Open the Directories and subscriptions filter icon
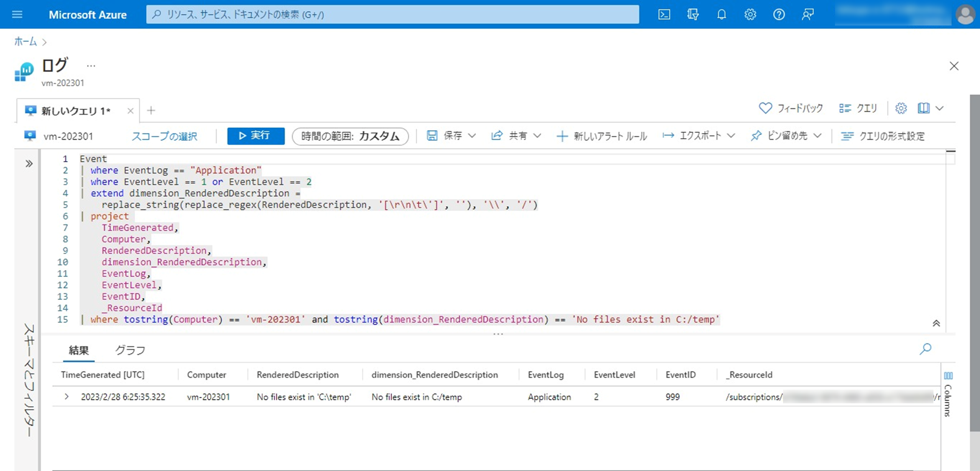The image size is (980, 471). click(x=693, y=15)
